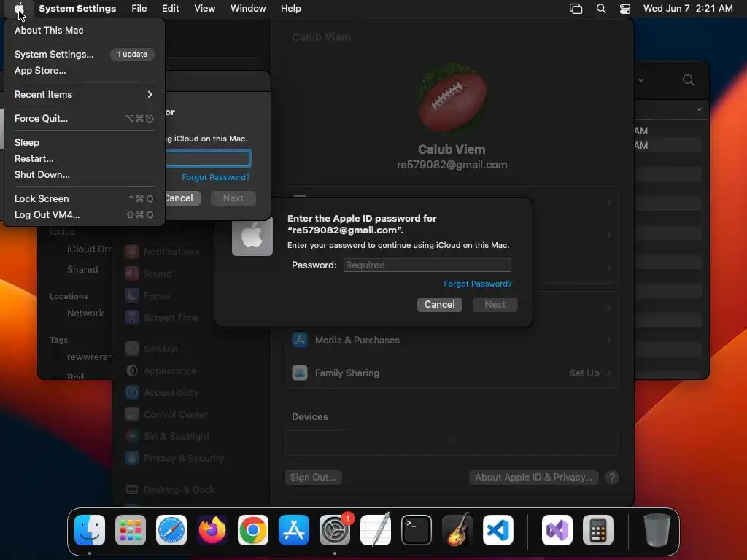This screenshot has height=560, width=747.
Task: Choose Restart... from Apple menu
Action: pos(34,158)
